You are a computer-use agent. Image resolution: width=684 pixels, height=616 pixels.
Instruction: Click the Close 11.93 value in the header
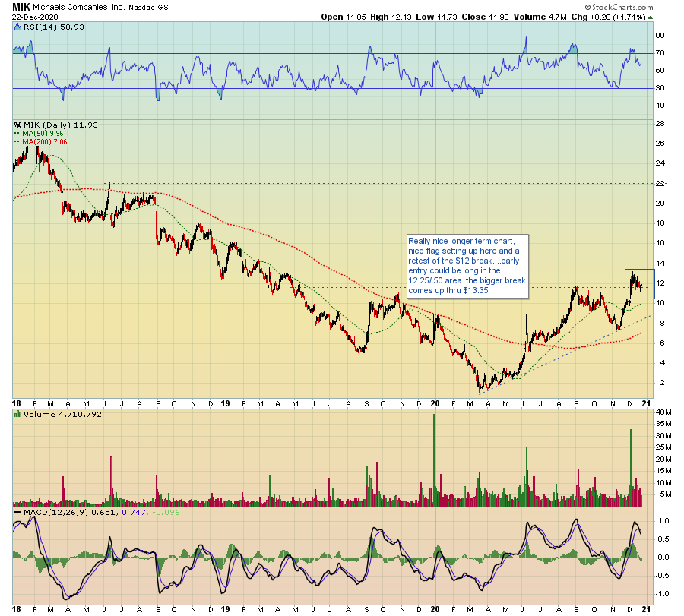[485, 17]
